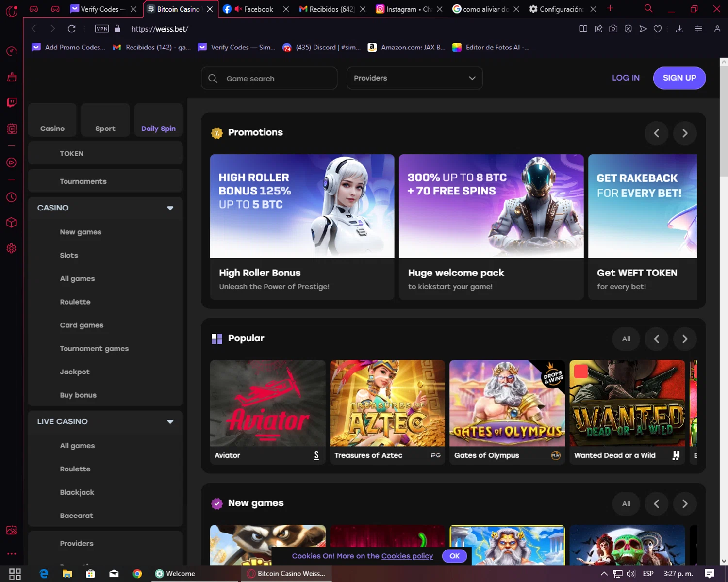Screen dimensions: 728x582
Task: Reload the weiss.bet page
Action: point(71,29)
